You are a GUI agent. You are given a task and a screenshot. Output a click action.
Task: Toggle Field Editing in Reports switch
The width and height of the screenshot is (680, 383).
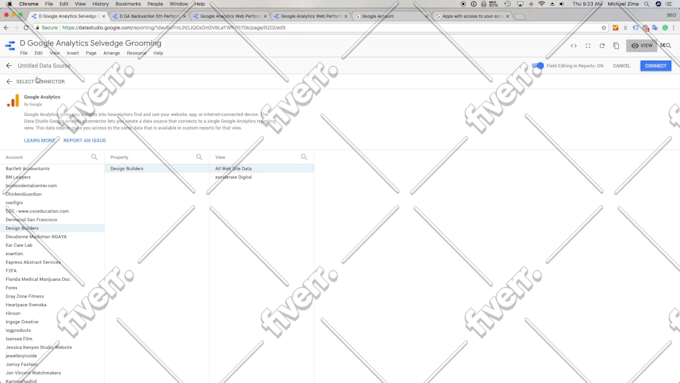pos(538,65)
